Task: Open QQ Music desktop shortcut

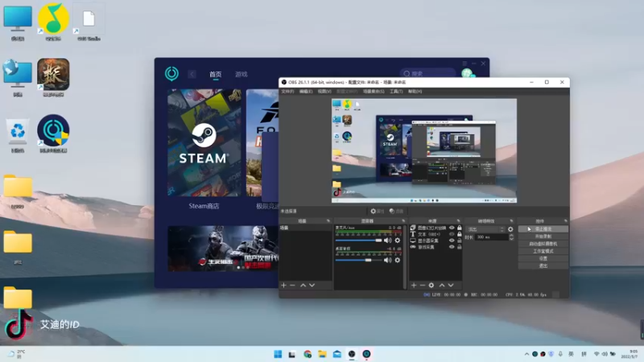Action: [53, 22]
